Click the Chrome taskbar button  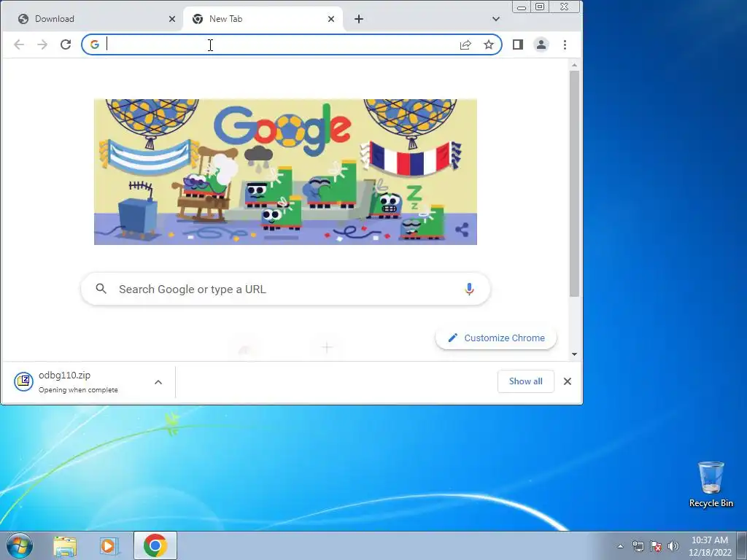(x=155, y=545)
